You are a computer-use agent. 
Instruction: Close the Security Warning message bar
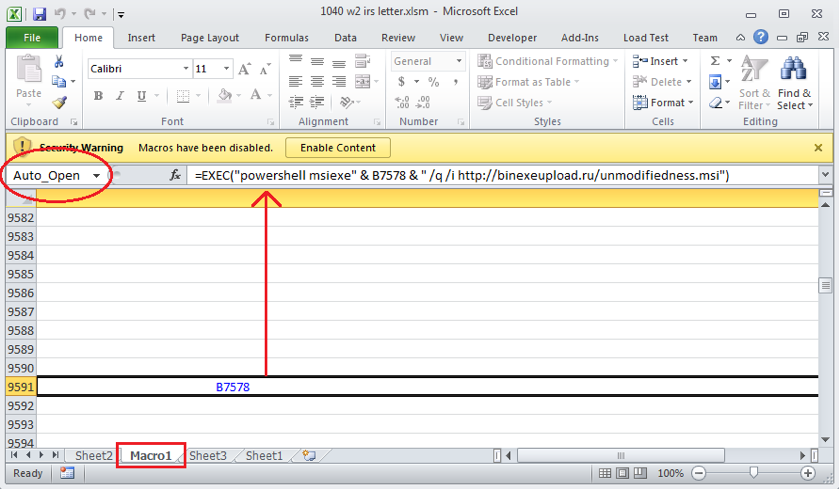tap(818, 148)
